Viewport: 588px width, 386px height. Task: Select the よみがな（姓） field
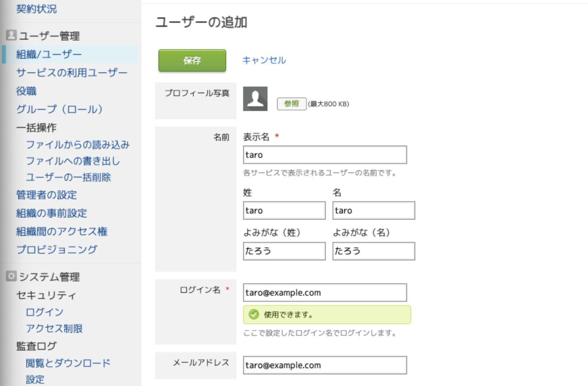click(x=284, y=251)
